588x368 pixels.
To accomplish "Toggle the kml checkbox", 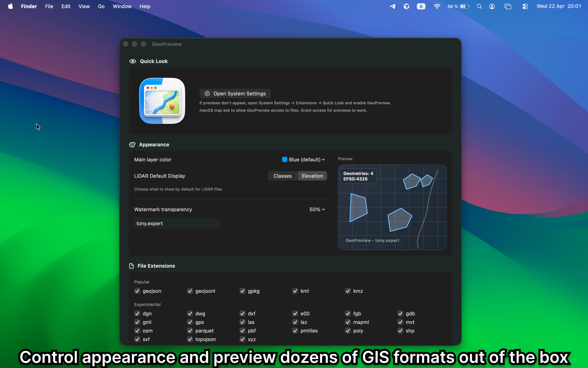I will pos(295,291).
